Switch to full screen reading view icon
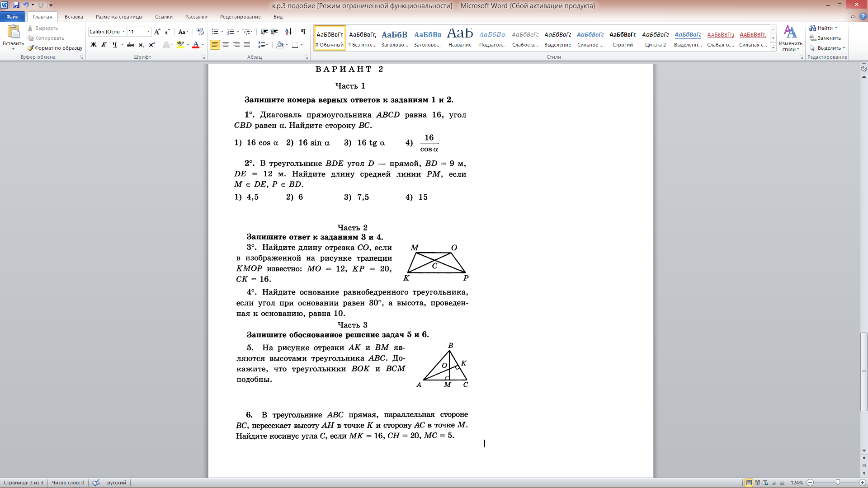868x488 pixels. 757,483
